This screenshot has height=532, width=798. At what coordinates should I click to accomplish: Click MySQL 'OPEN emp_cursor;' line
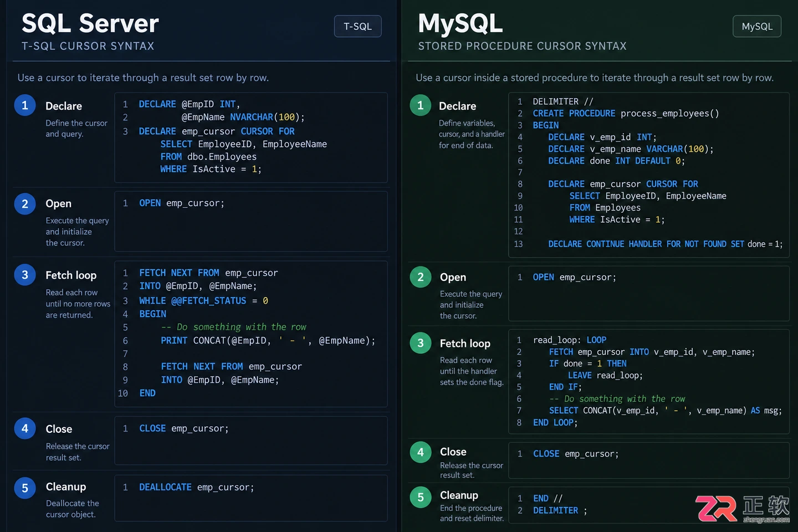tap(574, 277)
